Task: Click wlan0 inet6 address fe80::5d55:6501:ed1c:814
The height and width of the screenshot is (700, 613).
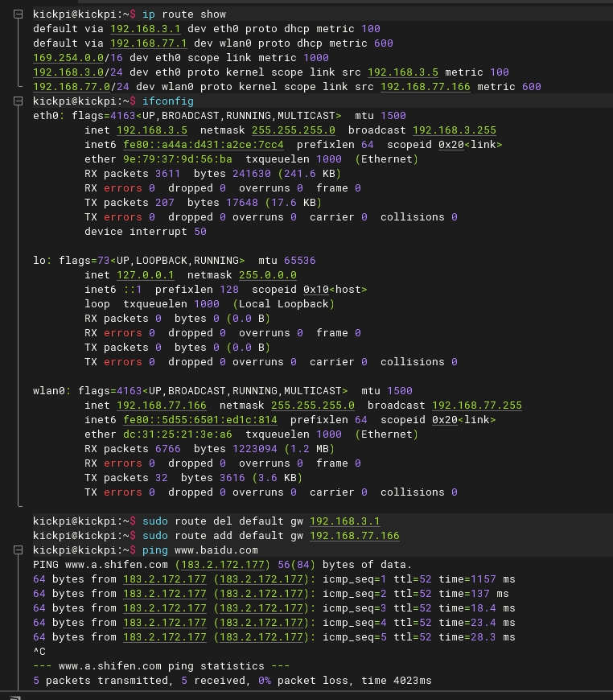Action: [x=200, y=420]
